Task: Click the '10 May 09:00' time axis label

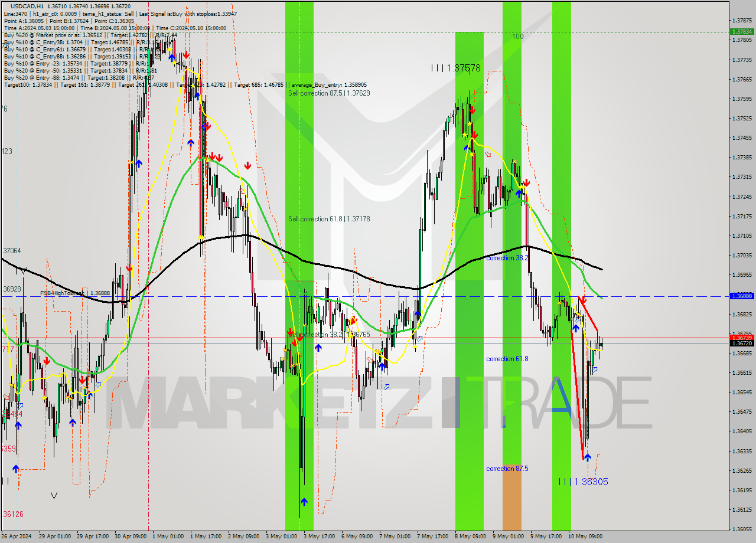Action: click(x=586, y=537)
